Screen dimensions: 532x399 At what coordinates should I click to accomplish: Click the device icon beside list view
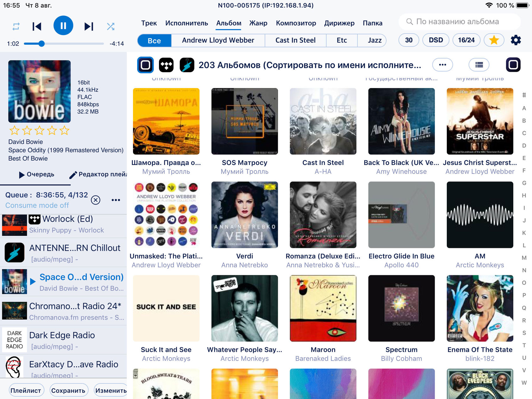click(x=513, y=65)
